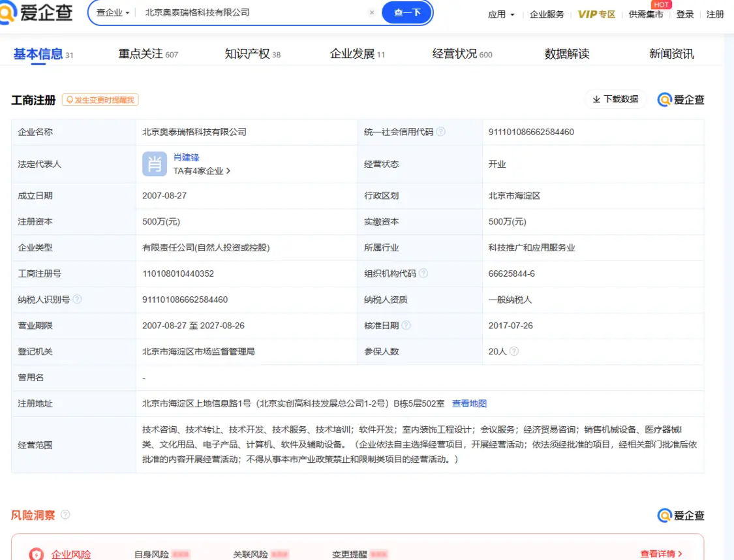Viewport: 734px width, 560px height.
Task: Click the 登记机关 value 北京市海淀区市场监督管理局
Action: tap(198, 352)
